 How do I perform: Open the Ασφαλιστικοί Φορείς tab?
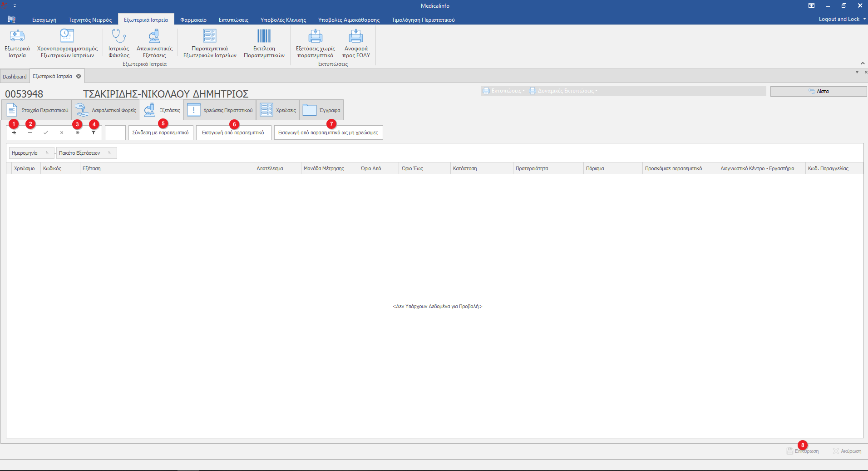click(x=105, y=110)
